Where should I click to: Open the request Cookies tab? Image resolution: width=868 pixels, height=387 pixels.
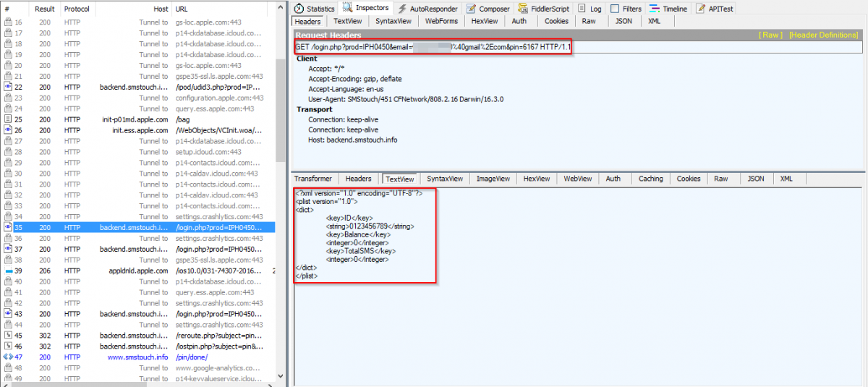[556, 22]
